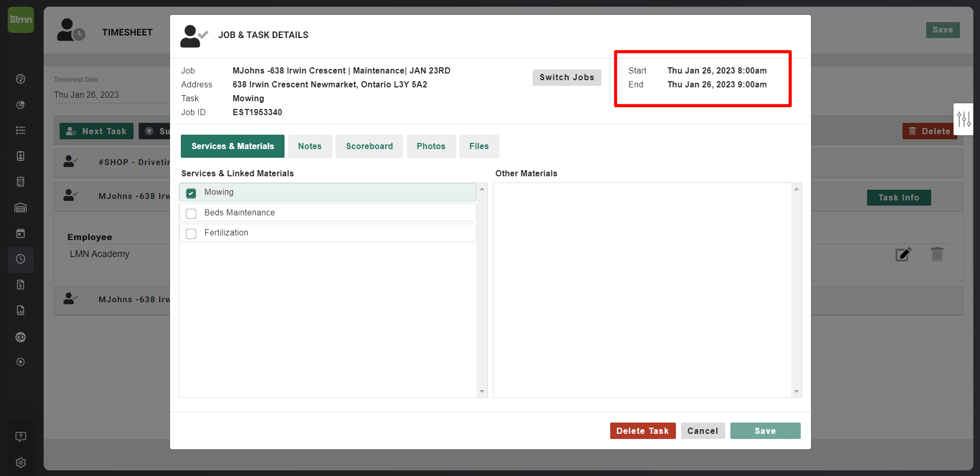Click the person icon in Job & Task Details header
The image size is (980, 476).
tap(194, 36)
